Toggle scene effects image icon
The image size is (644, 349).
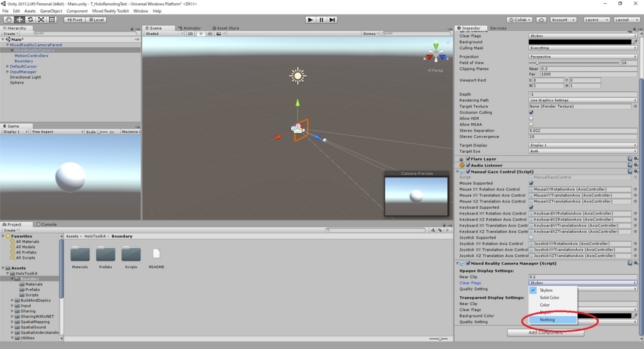(x=219, y=34)
